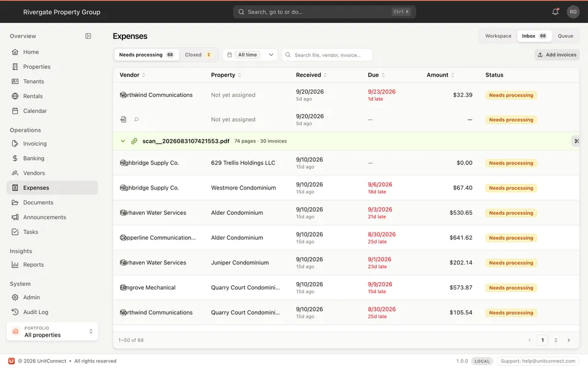Click the Announcements megaphone icon
Viewport: 588px width, 368px height.
tap(15, 217)
